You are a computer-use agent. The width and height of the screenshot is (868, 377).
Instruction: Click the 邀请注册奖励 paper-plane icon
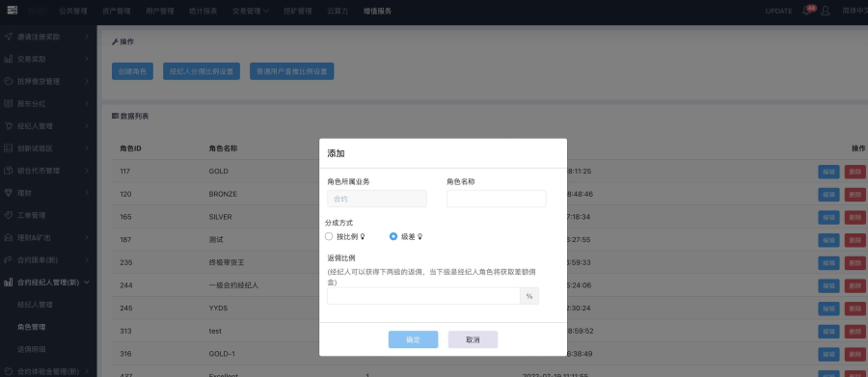(x=9, y=37)
